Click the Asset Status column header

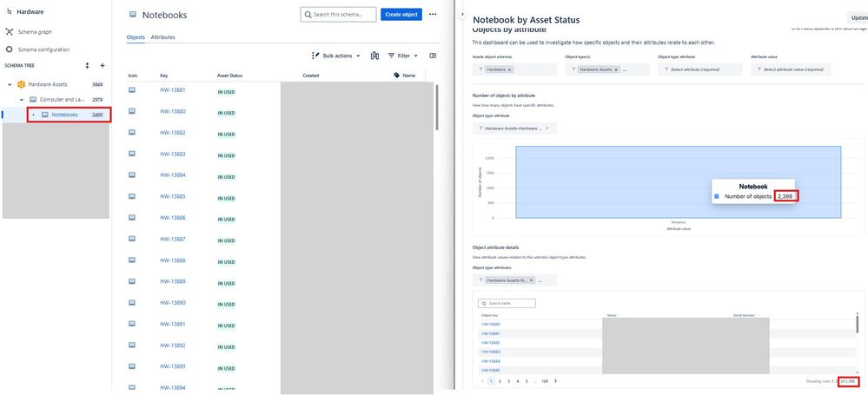pos(229,76)
